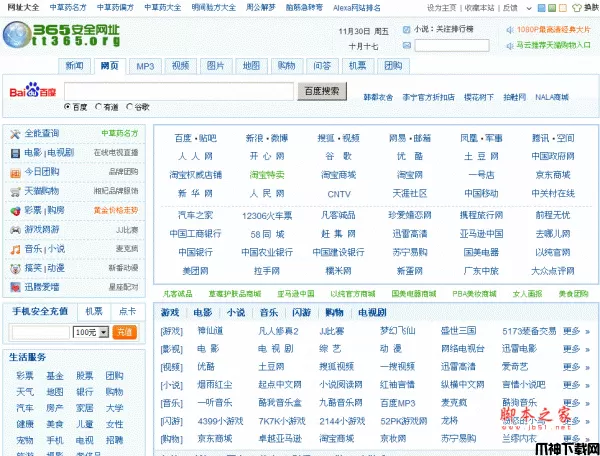600x456 pixels.
Task: Expand 更多 in the 小说 row
Action: coord(576,385)
